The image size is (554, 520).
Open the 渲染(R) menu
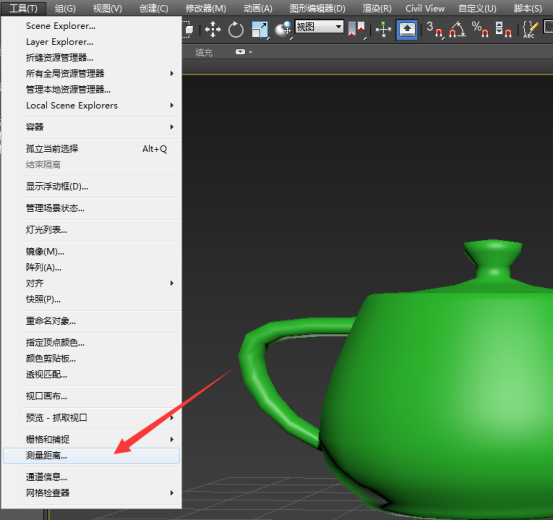coord(377,8)
